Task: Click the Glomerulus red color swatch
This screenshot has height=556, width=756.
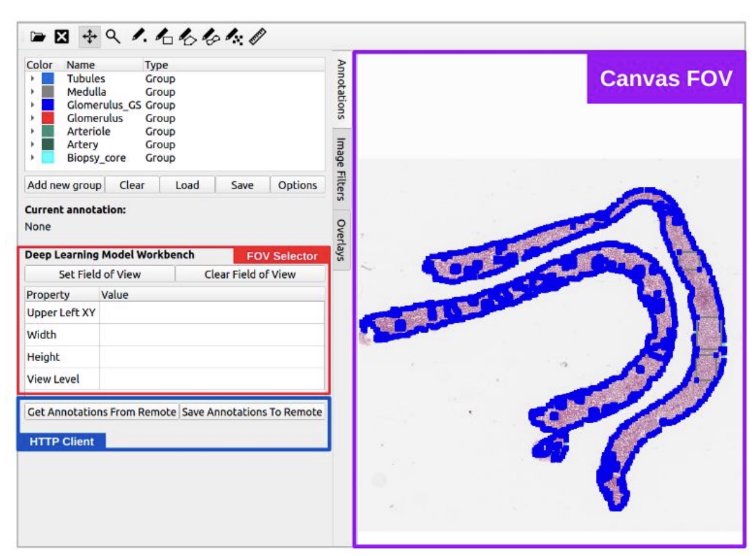Action: click(x=48, y=118)
